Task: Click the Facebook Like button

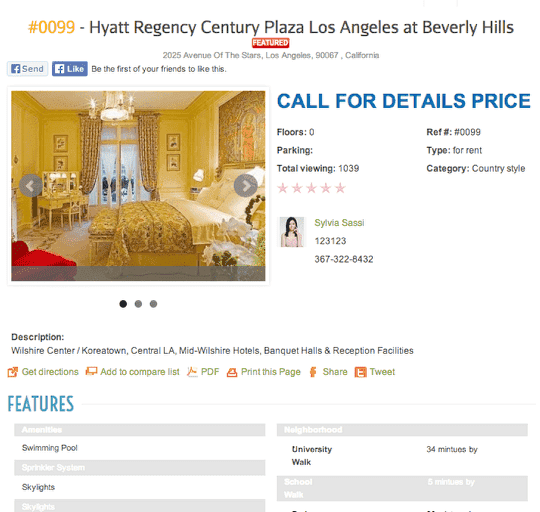Action: [x=70, y=69]
